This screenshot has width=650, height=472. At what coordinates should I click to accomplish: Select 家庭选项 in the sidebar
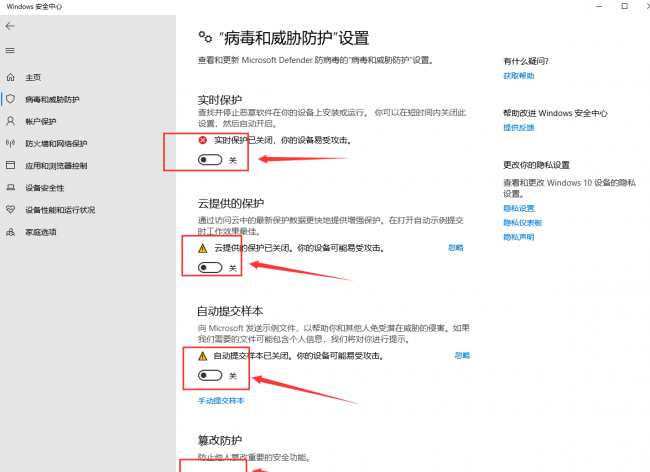click(x=41, y=232)
